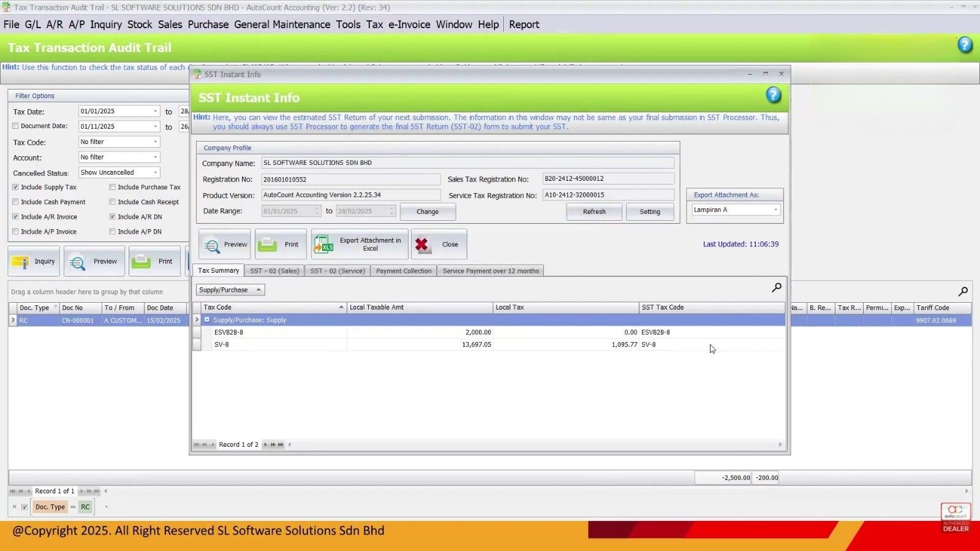Click SST Instant Info horizontal scrollbar
Screen dimensions: 980x551
pos(536,445)
